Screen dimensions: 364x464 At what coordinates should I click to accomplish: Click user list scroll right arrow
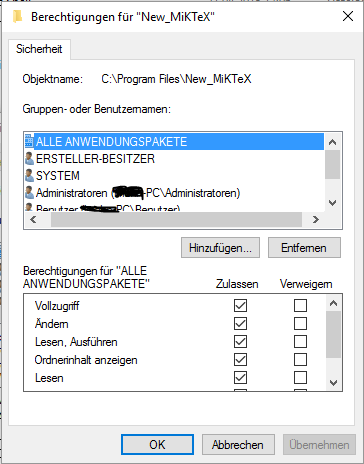pyautogui.click(x=316, y=220)
